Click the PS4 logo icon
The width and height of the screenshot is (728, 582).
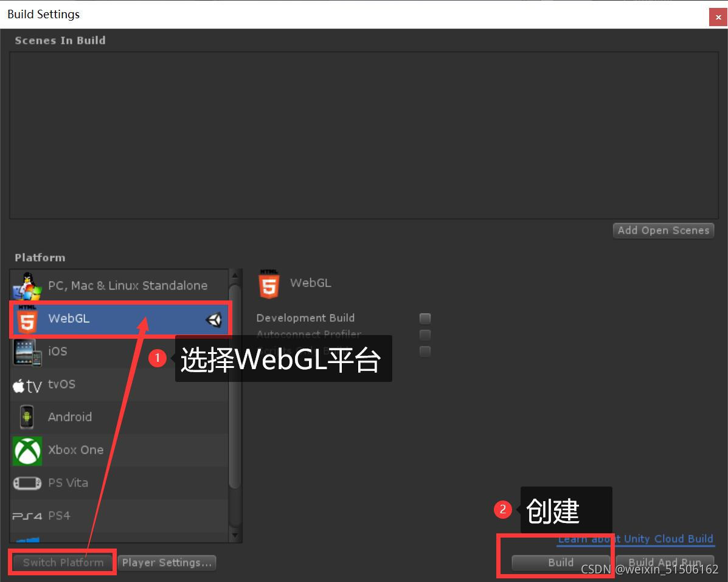click(27, 516)
